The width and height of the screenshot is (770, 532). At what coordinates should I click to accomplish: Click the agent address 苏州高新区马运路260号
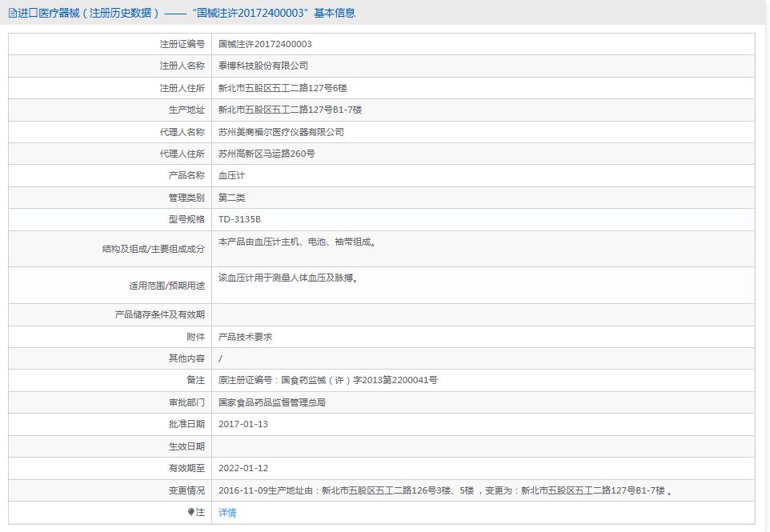(x=267, y=154)
